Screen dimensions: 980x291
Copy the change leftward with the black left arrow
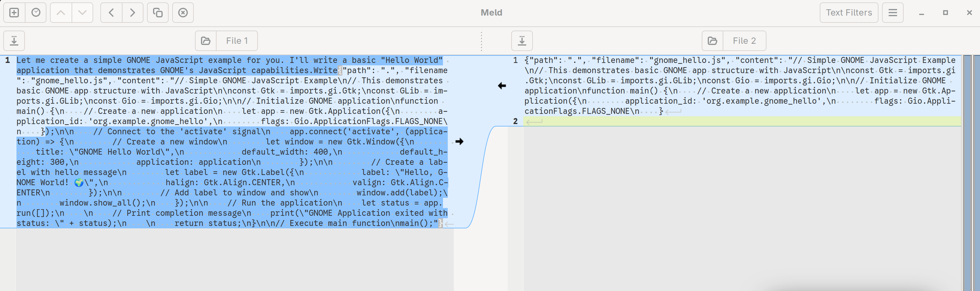[x=502, y=86]
